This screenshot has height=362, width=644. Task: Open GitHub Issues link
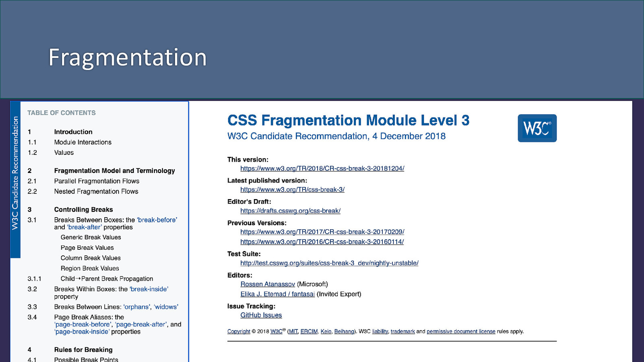(261, 315)
